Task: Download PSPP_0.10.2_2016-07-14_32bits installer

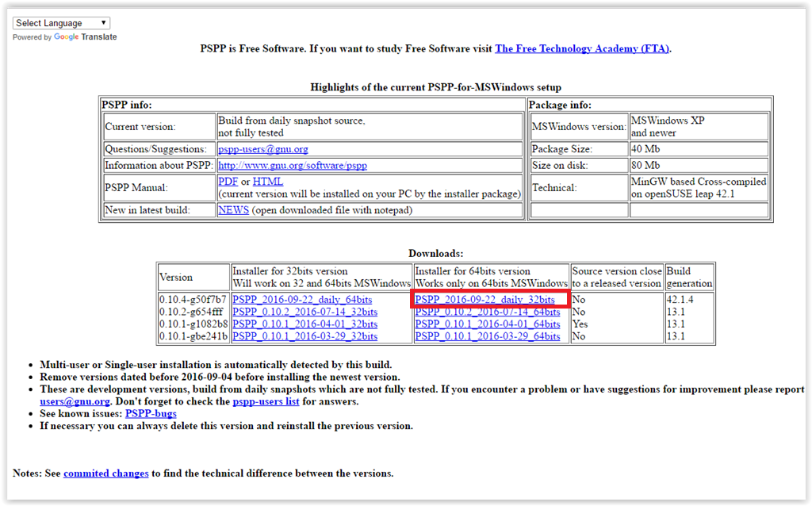Action: [305, 312]
